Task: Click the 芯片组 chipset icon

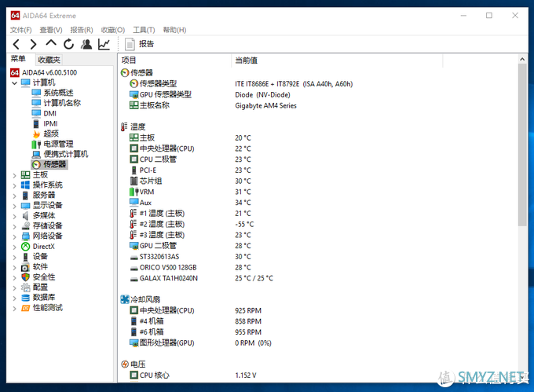Action: (x=133, y=181)
